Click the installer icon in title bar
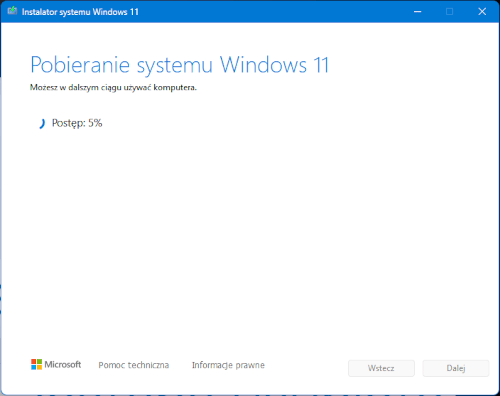This screenshot has height=396, width=500. [x=12, y=11]
